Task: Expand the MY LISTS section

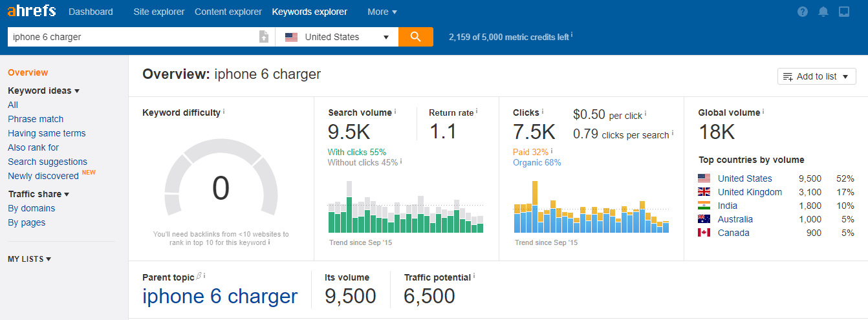Action: pyautogui.click(x=29, y=259)
